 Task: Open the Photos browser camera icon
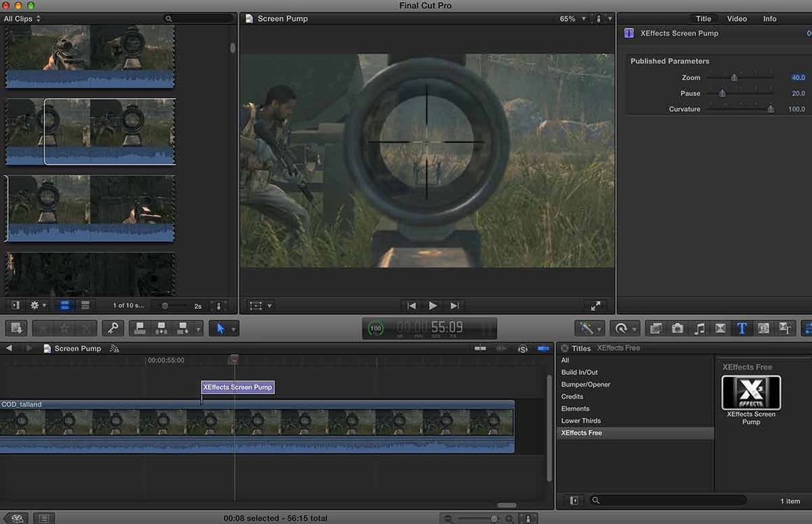pos(677,329)
